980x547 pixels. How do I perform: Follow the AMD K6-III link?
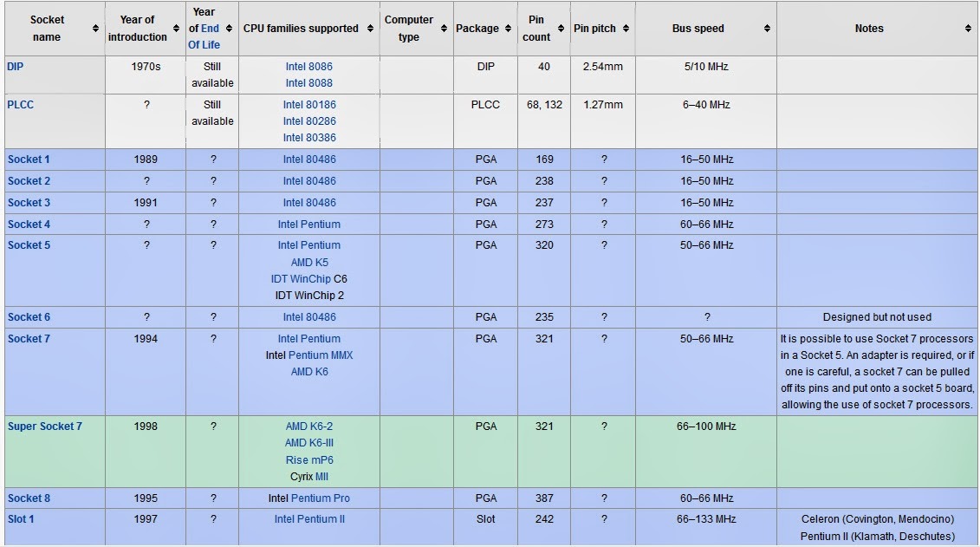coord(309,443)
